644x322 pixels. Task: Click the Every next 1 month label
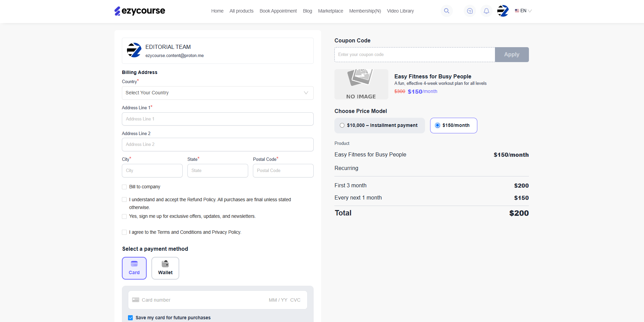[358, 198]
